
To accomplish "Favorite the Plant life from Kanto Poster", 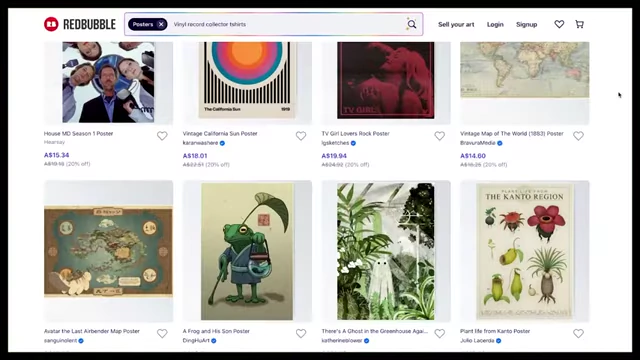I will [578, 333].
